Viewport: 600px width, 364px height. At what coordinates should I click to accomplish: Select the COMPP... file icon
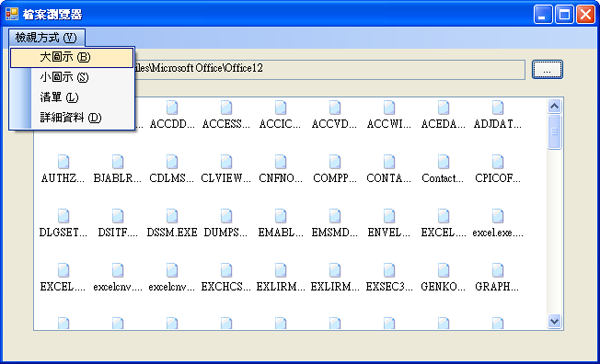click(335, 162)
